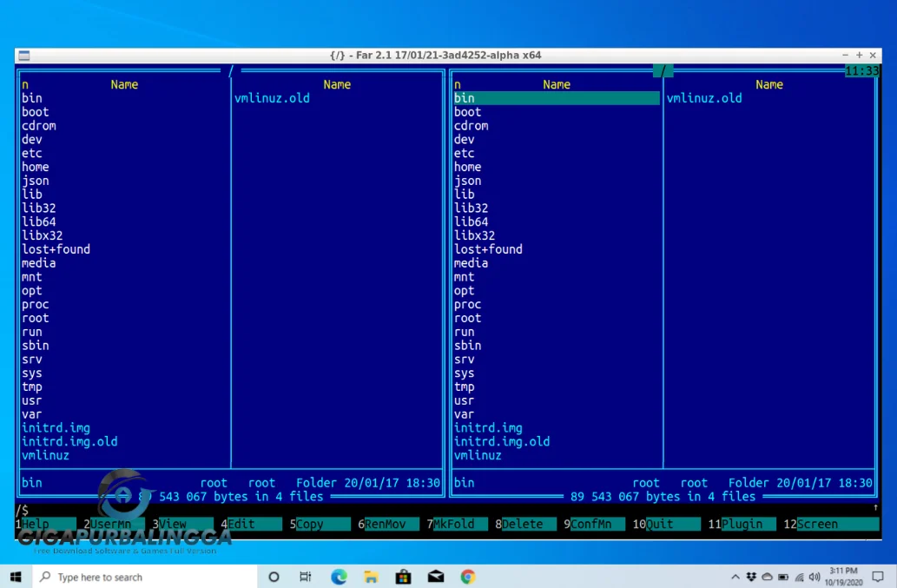
Task: Select initrd.img.old file in right panel
Action: (x=502, y=441)
